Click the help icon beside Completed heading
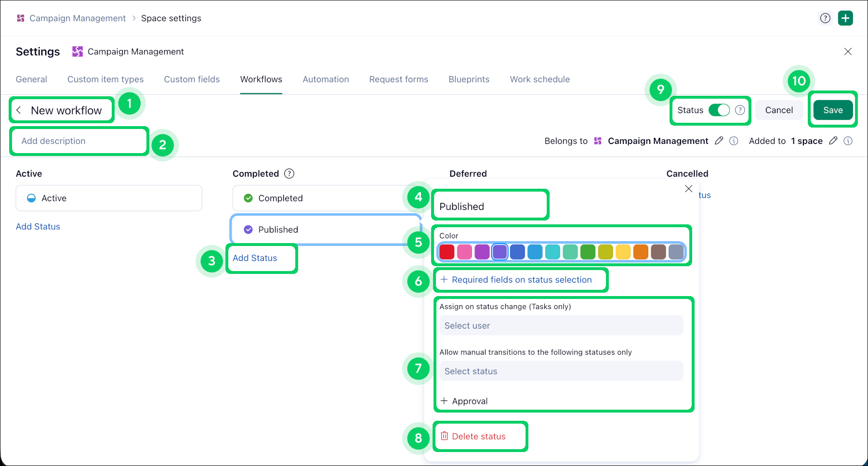This screenshot has height=466, width=868. (x=289, y=174)
